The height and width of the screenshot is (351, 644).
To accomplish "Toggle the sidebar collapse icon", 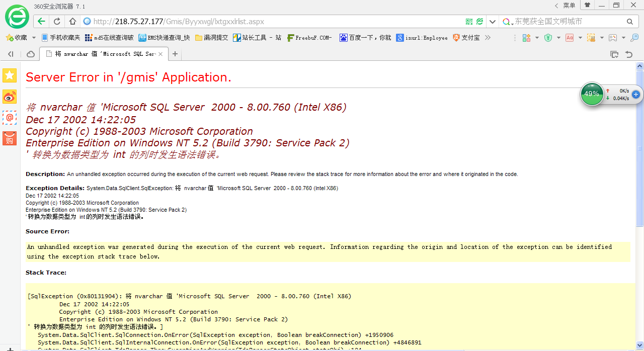I will 11,54.
